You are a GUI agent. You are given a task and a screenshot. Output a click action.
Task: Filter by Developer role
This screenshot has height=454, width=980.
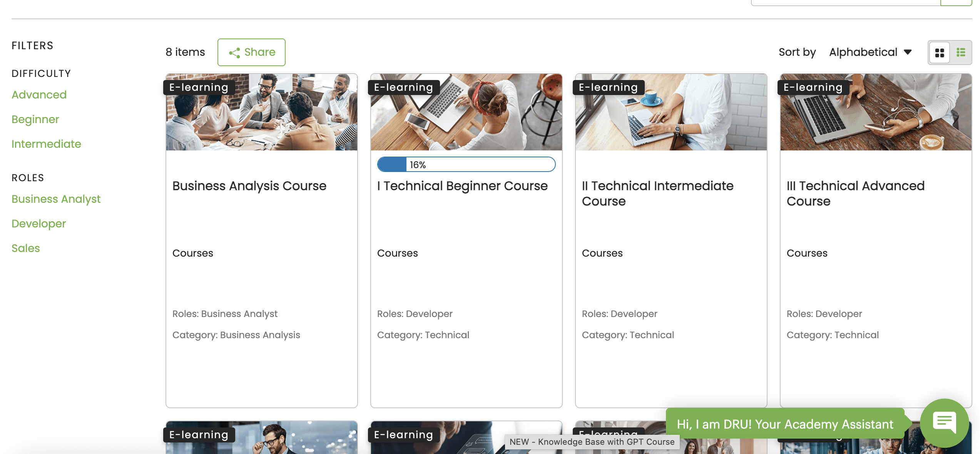click(38, 224)
